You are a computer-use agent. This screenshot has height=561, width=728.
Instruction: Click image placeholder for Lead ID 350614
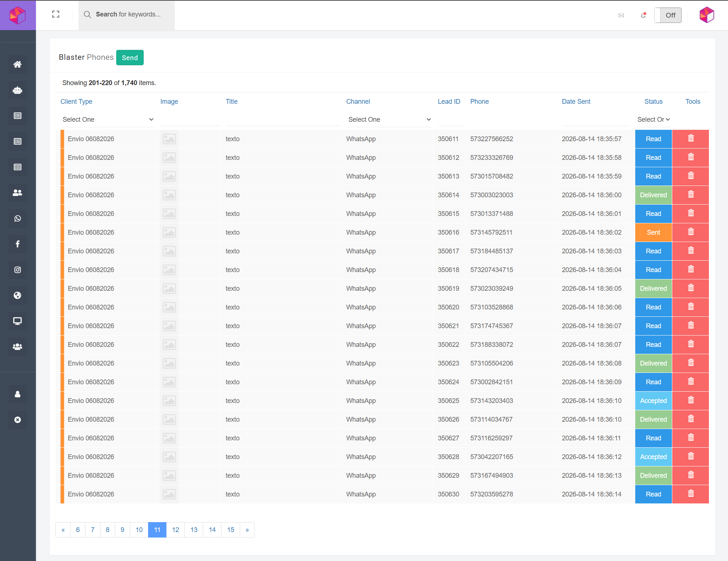tap(169, 195)
